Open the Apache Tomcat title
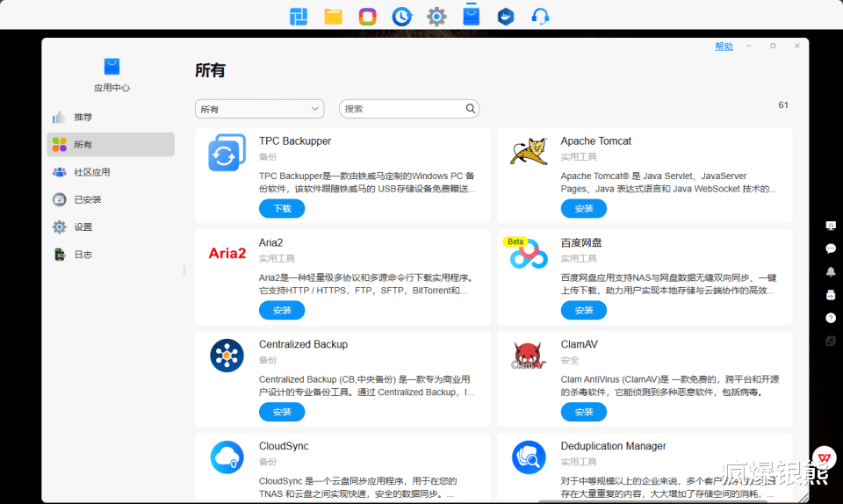 coord(595,140)
